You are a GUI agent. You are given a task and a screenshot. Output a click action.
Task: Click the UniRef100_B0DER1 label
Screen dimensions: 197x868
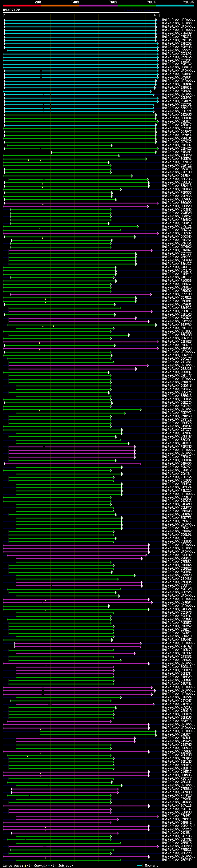pyautogui.click(x=177, y=159)
